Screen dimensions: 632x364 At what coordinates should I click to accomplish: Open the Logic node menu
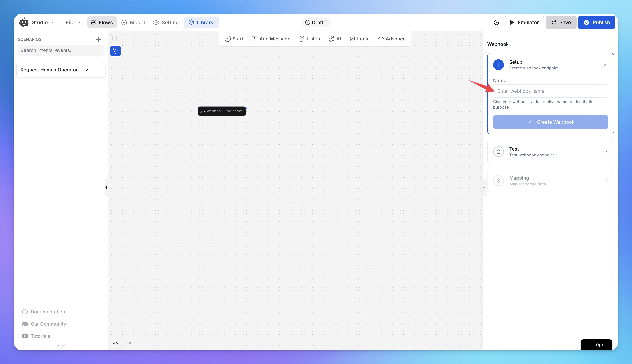pos(359,38)
